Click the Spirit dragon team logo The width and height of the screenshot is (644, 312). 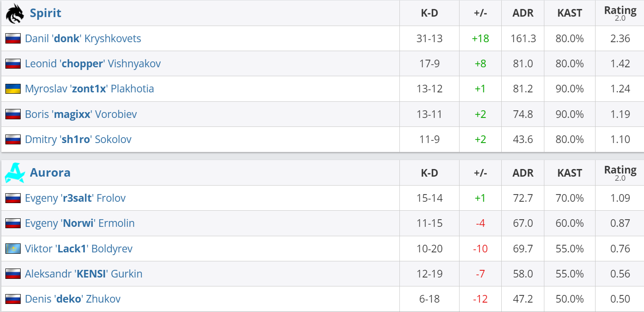click(14, 13)
